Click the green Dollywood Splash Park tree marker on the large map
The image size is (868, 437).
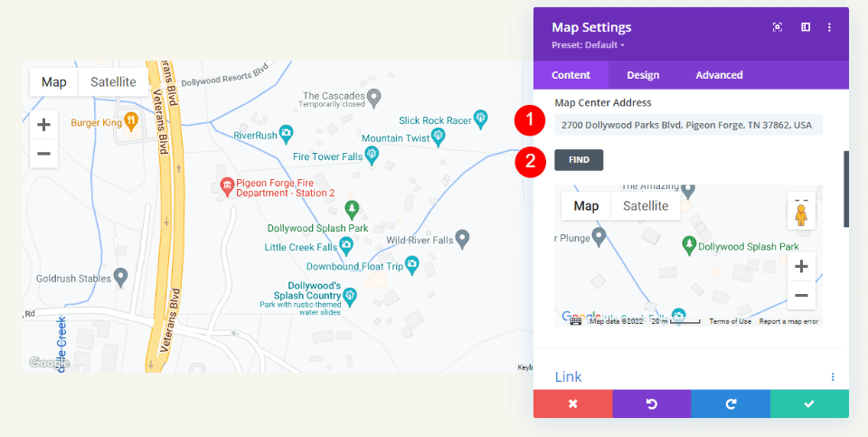pos(352,209)
